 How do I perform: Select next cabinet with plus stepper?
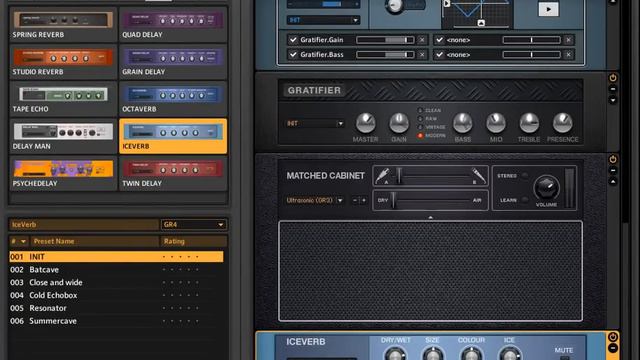[364, 200]
